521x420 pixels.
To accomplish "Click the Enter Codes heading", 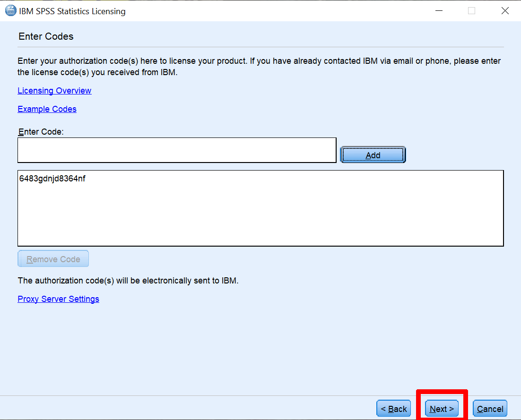I will (45, 36).
